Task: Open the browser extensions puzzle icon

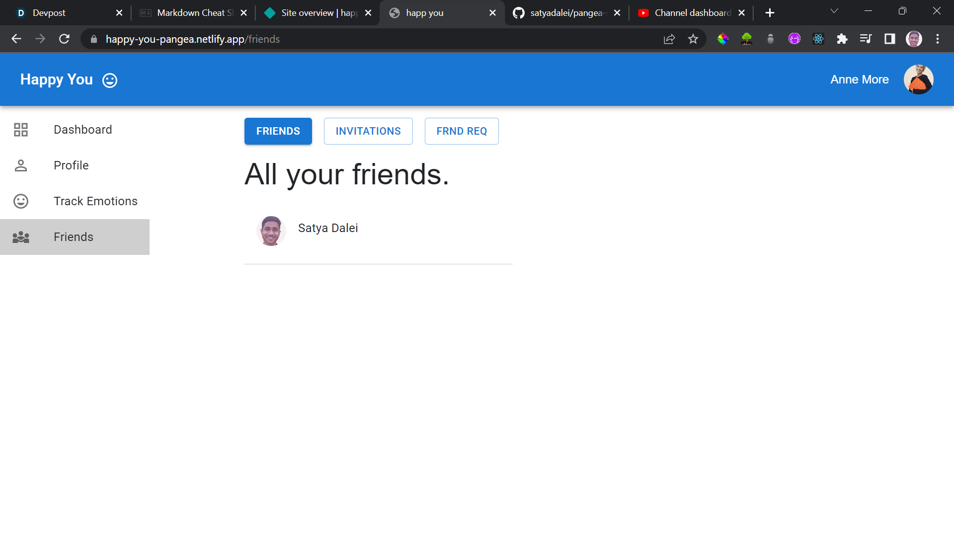Action: 842,39
